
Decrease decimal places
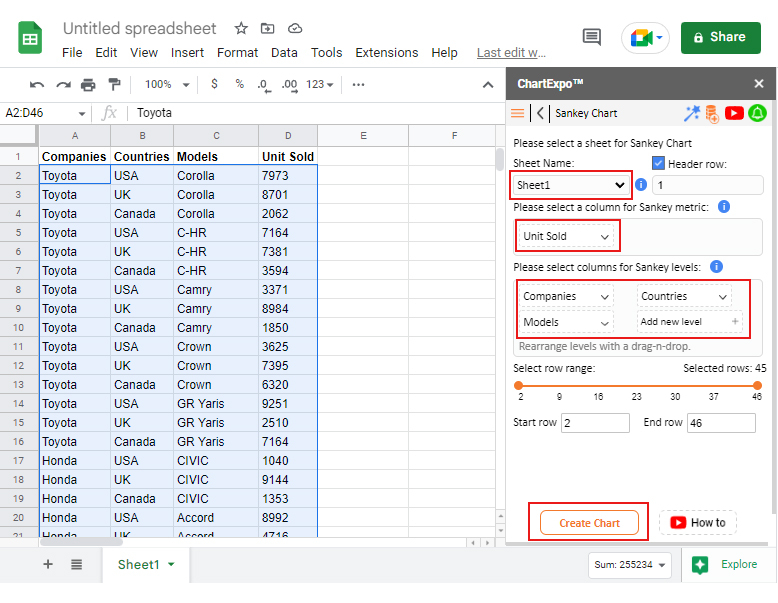264,85
